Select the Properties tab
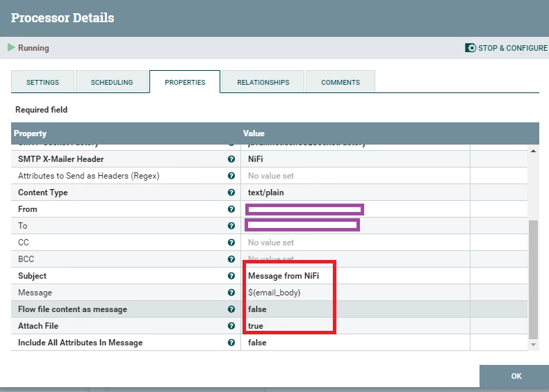This screenshot has width=549, height=392. 185,82
